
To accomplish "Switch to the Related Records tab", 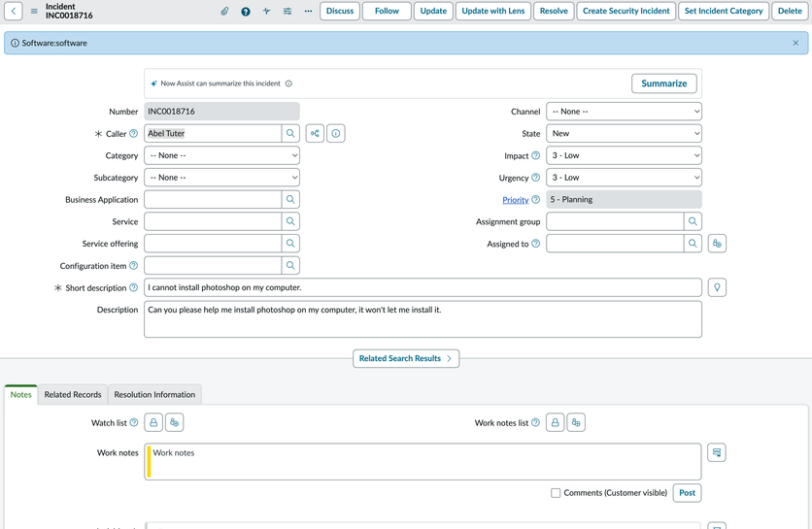I will tap(73, 395).
